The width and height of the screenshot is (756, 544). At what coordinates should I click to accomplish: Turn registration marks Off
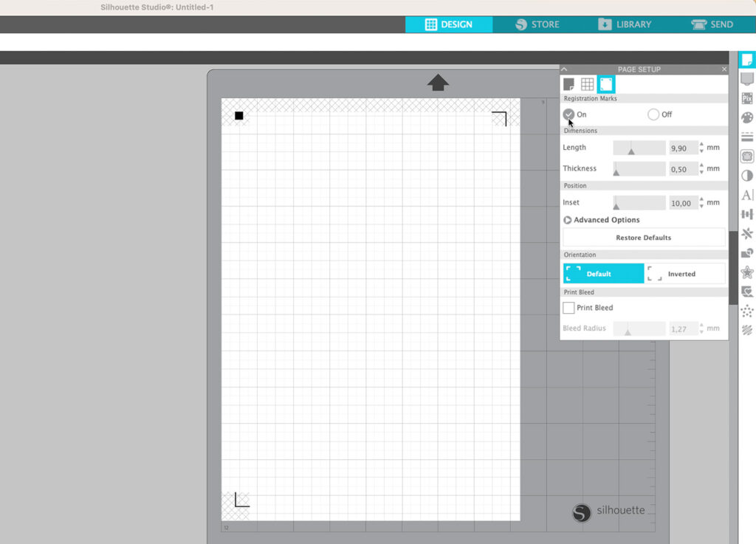[653, 114]
